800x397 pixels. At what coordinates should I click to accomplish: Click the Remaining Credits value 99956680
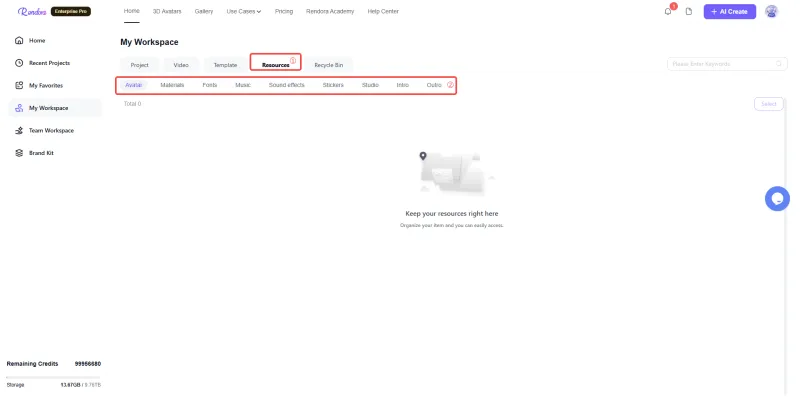click(x=88, y=364)
